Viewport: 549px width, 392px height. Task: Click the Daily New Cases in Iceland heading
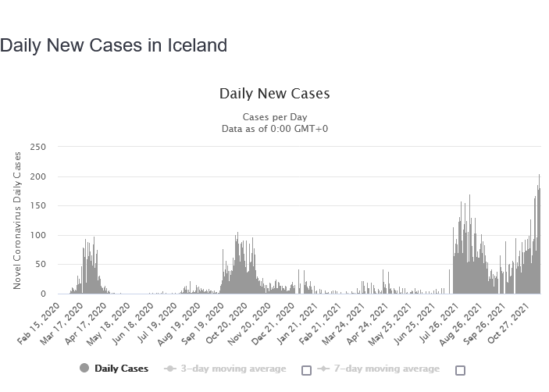[x=114, y=45]
